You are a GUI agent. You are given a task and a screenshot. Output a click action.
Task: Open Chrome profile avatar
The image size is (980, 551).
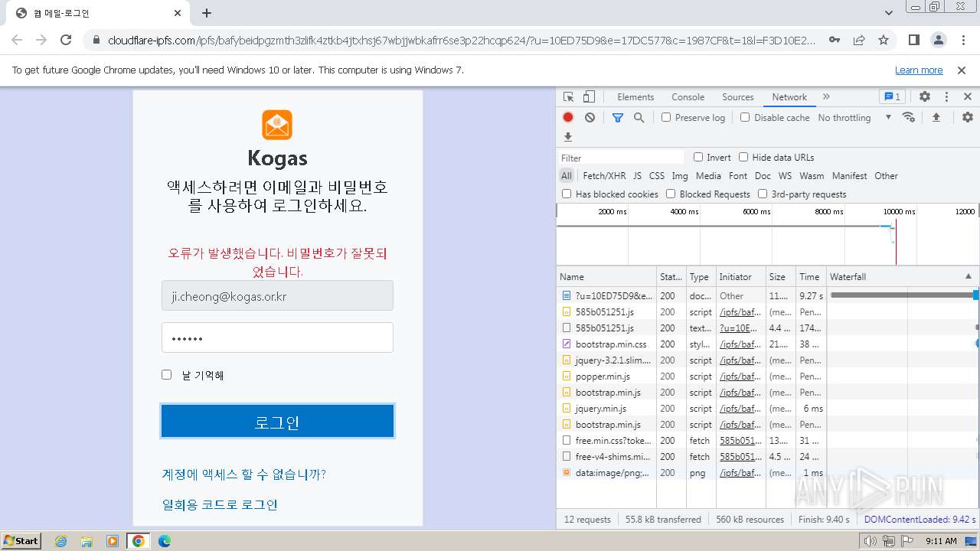[x=938, y=40]
